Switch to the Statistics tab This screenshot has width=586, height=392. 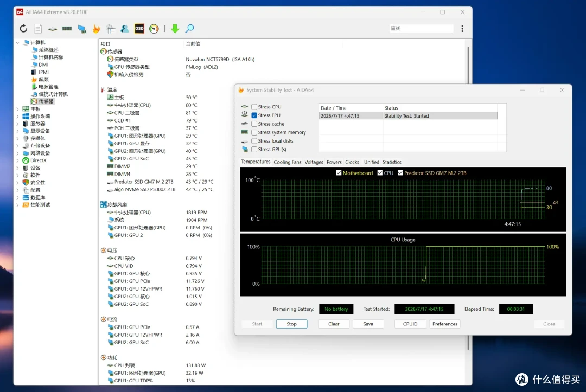tap(392, 162)
